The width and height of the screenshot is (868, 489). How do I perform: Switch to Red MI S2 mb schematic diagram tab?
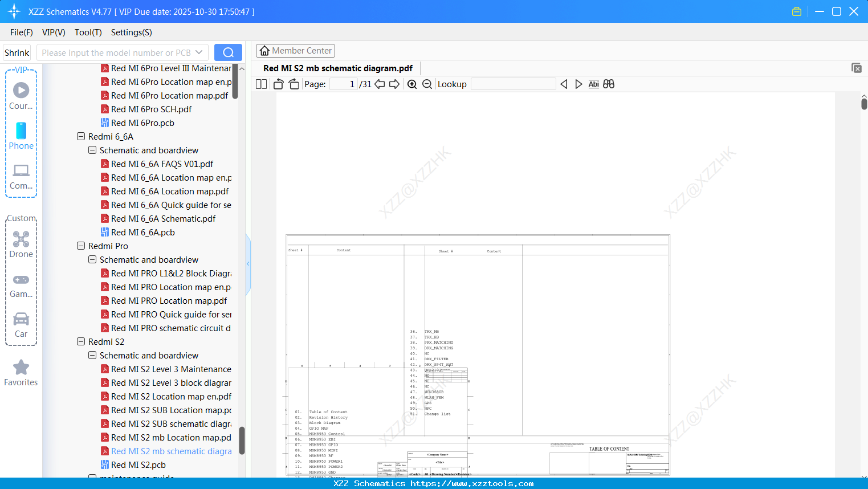[x=337, y=68]
